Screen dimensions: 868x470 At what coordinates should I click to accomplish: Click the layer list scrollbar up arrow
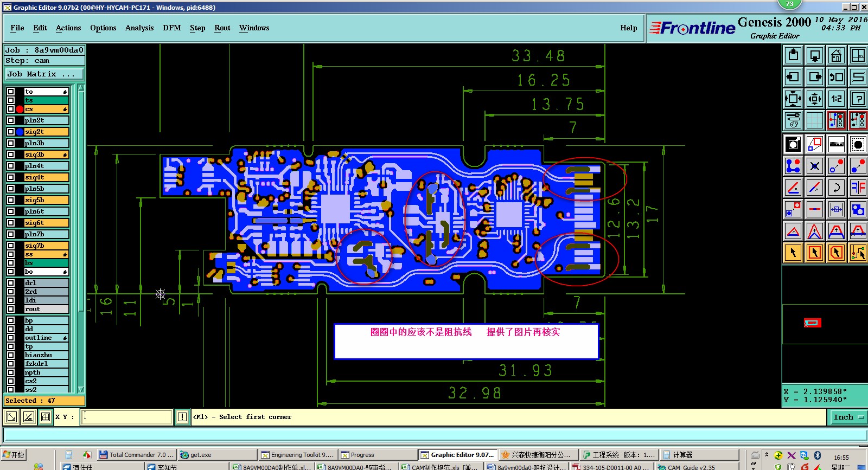pyautogui.click(x=81, y=88)
